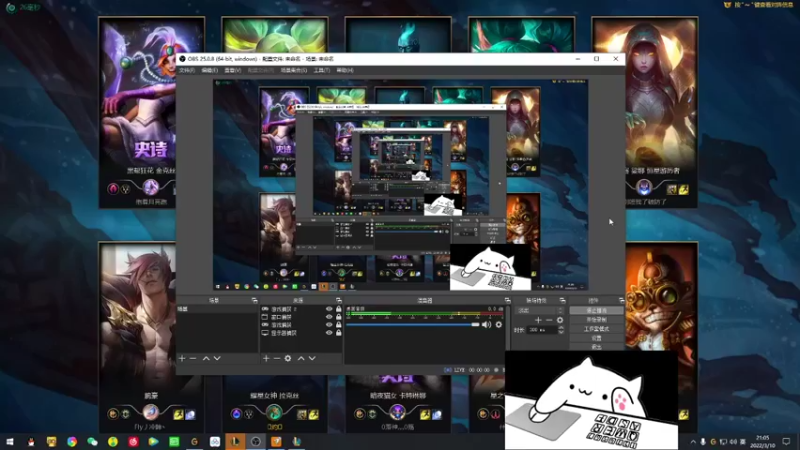Open the audio mixer channel gear settings
Image resolution: width=800 pixels, height=450 pixels.
498,324
